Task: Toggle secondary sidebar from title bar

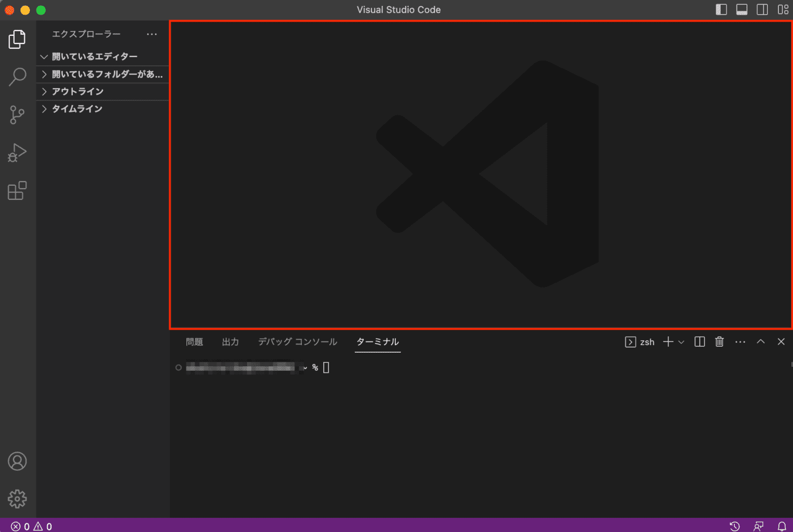Action: (x=762, y=9)
